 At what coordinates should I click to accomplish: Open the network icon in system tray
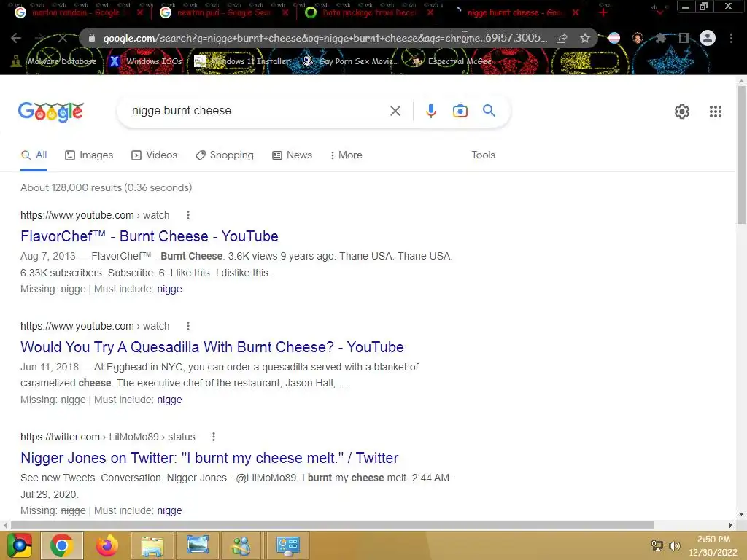657,545
